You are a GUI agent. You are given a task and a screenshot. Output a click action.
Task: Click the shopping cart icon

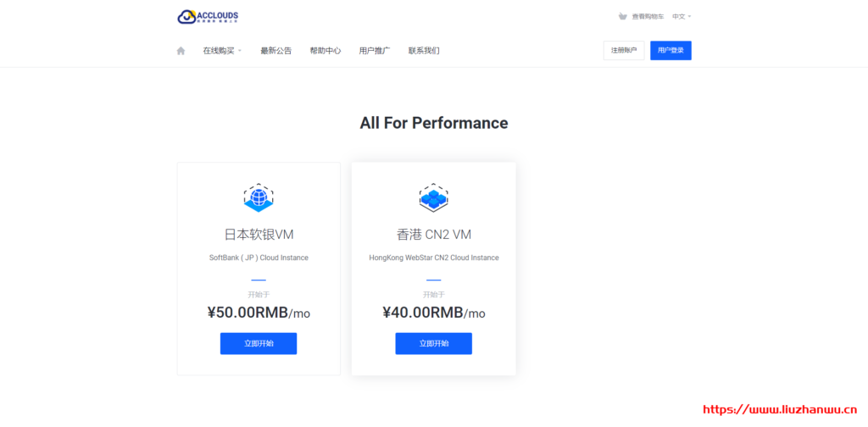click(623, 16)
